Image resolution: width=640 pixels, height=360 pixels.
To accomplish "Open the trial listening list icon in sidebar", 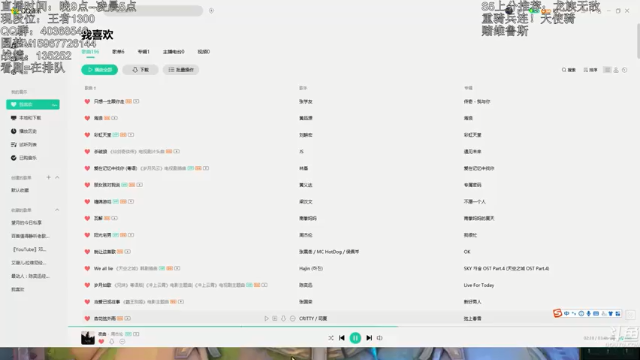I will tap(13, 144).
